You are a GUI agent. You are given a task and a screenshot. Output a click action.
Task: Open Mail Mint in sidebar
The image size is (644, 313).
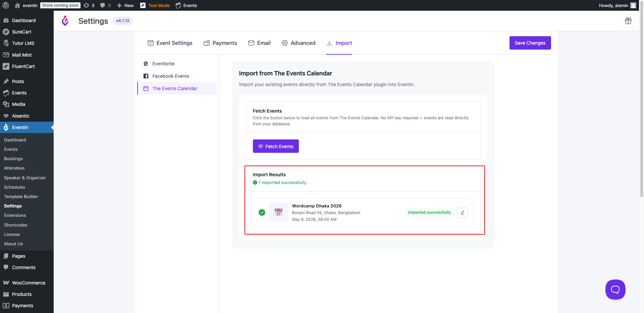27,55
